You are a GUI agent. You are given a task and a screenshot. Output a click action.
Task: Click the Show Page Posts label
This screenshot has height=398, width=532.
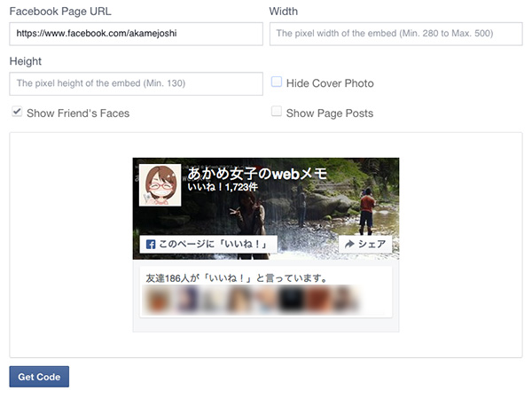coord(330,113)
